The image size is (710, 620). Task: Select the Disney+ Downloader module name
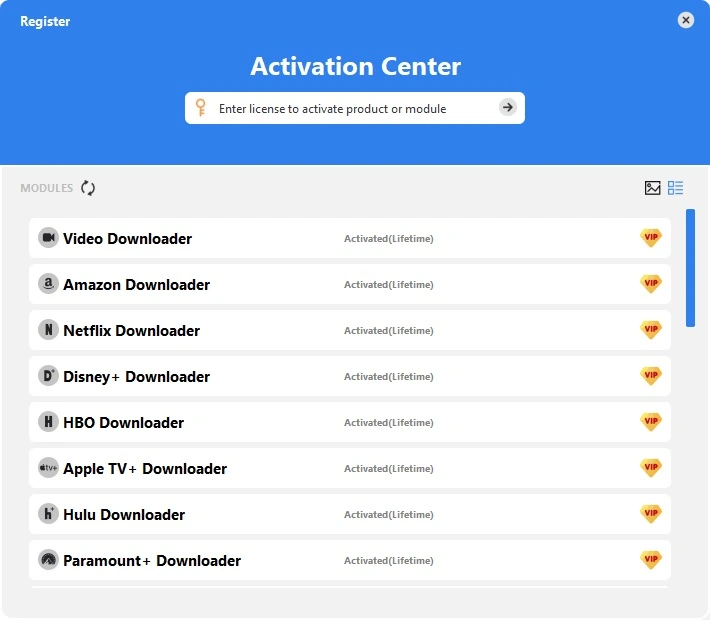(x=136, y=377)
